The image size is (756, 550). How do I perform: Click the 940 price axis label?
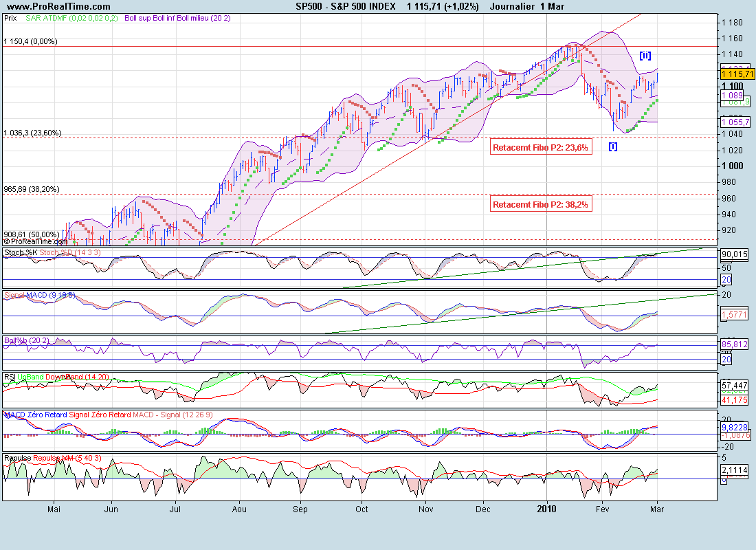click(x=729, y=214)
